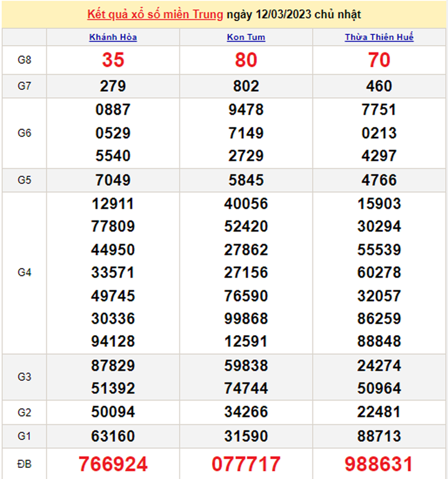This screenshot has width=448, height=479.
Task: Select the G6 result 7149
Action: 246,133
